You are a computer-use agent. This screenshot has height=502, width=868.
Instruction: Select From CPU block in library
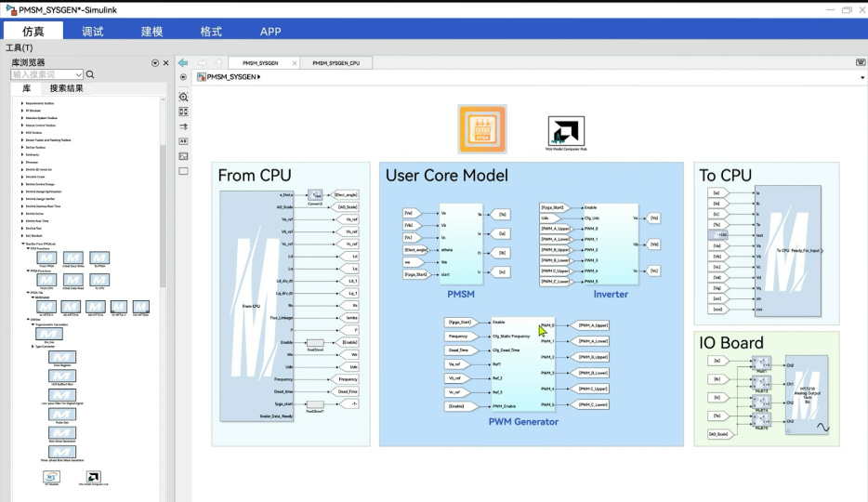(x=46, y=280)
